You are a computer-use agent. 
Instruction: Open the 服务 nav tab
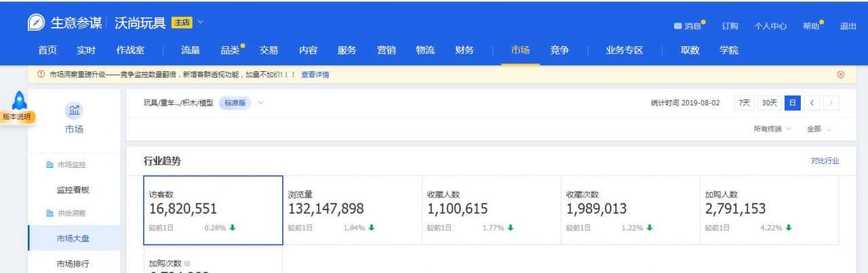[x=347, y=50]
